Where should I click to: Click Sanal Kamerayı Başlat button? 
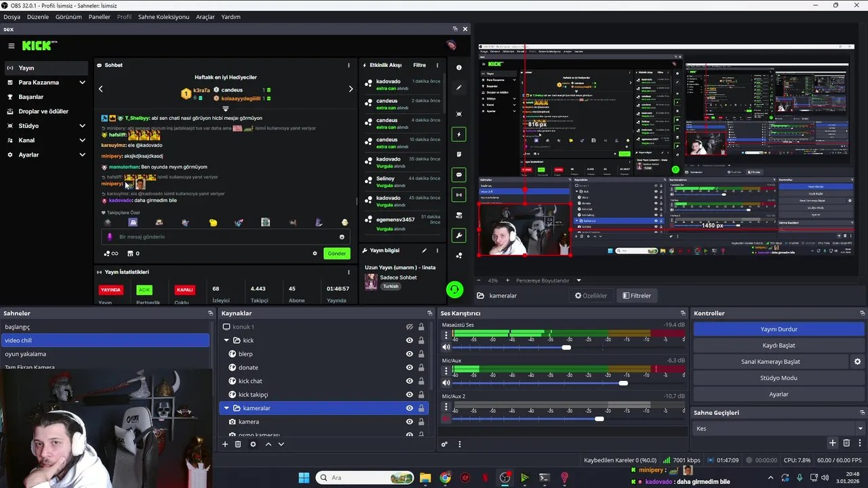coord(770,361)
